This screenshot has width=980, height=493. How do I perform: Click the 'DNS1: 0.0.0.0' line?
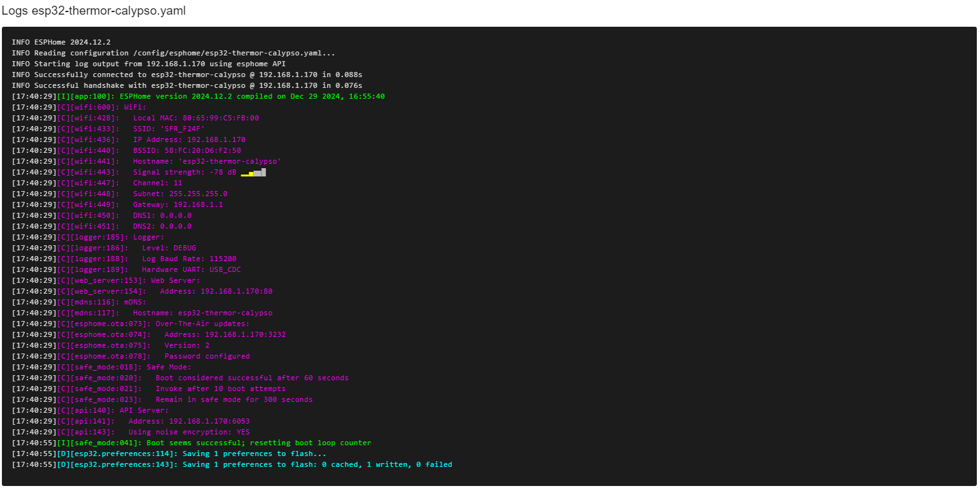[x=101, y=215]
